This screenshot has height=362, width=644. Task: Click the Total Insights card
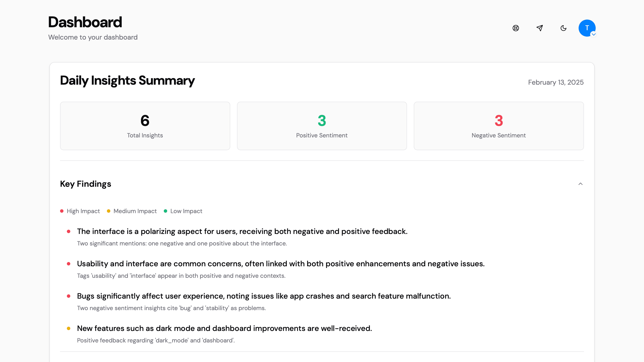[145, 126]
